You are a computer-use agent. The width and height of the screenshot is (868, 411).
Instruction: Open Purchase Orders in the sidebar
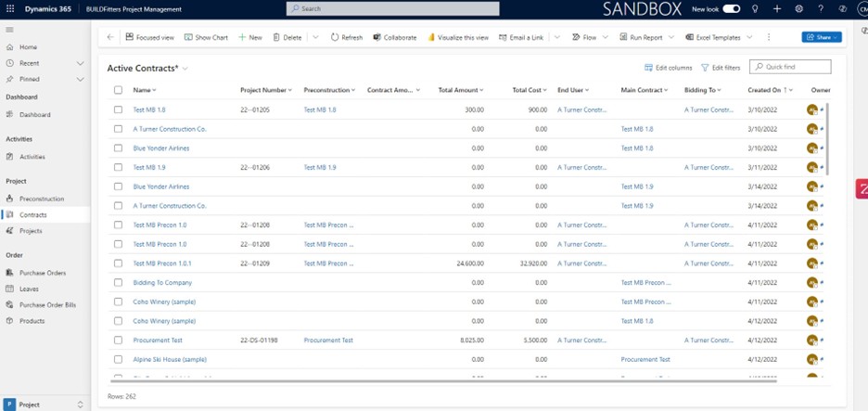click(43, 273)
